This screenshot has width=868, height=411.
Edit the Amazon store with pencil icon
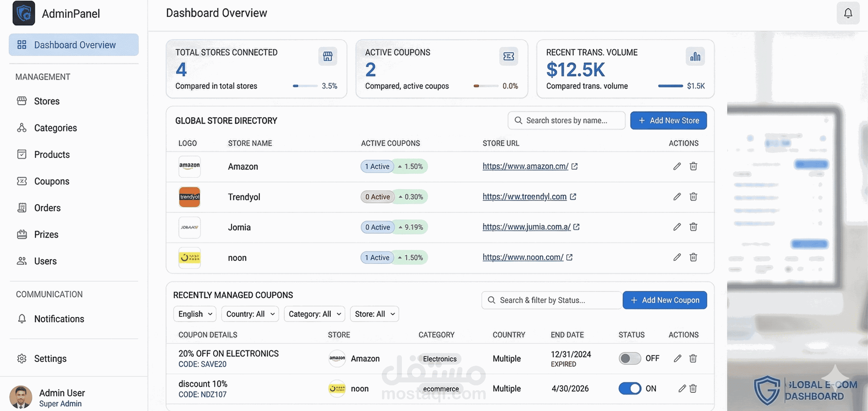click(677, 166)
